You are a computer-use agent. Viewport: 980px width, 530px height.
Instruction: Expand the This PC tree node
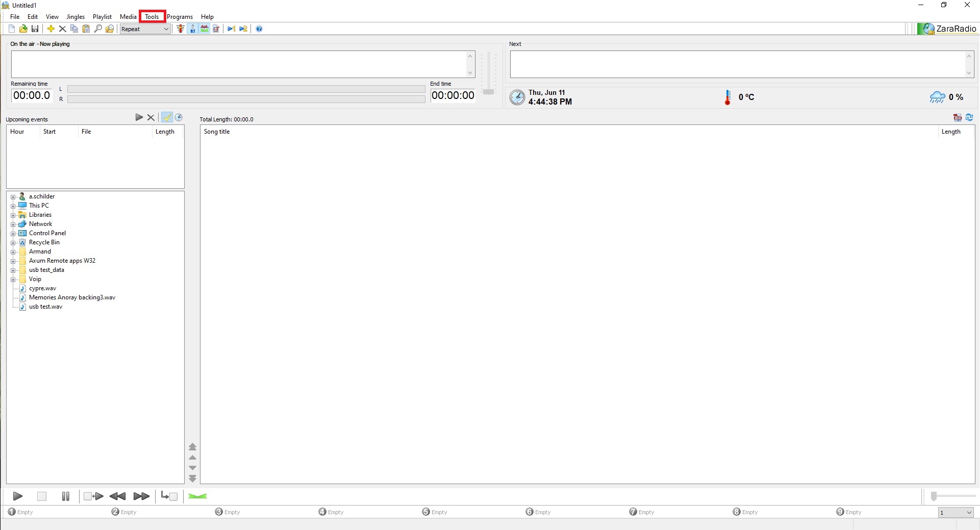point(13,206)
